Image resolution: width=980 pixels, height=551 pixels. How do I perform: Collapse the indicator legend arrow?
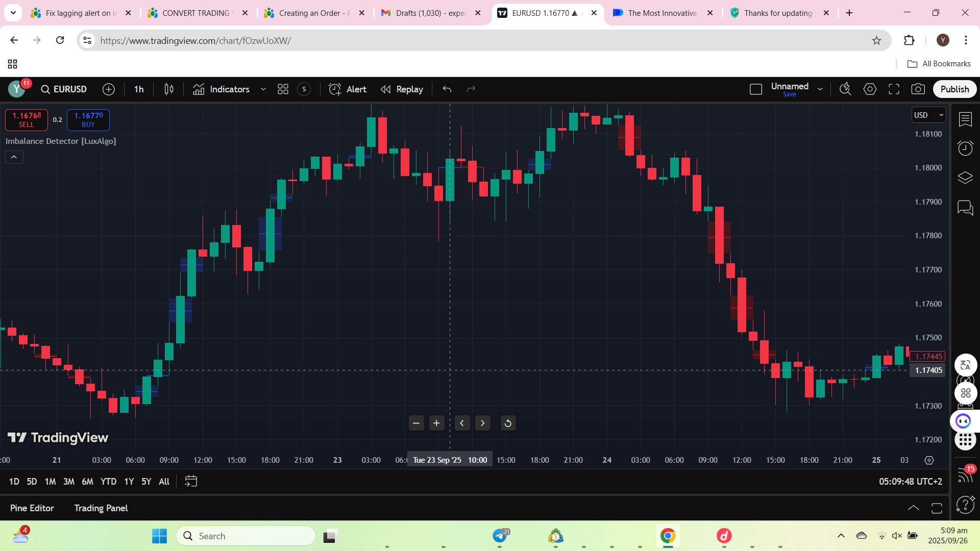(14, 157)
